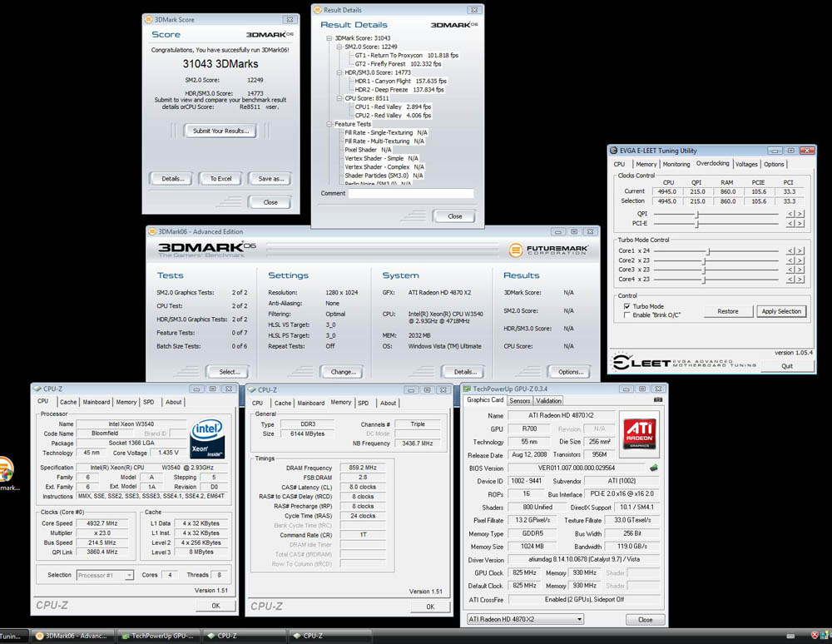The height and width of the screenshot is (644, 832).
Task: Click Close in the Result Details window
Action: point(454,216)
